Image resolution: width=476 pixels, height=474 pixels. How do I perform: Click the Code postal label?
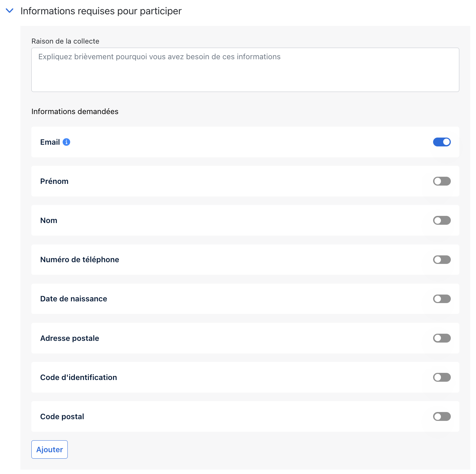tap(62, 416)
